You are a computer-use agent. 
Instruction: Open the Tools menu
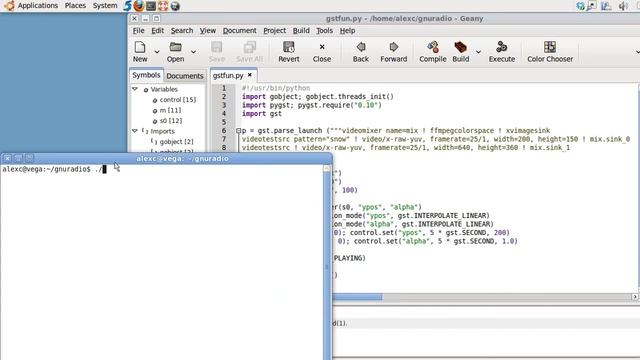tap(324, 31)
